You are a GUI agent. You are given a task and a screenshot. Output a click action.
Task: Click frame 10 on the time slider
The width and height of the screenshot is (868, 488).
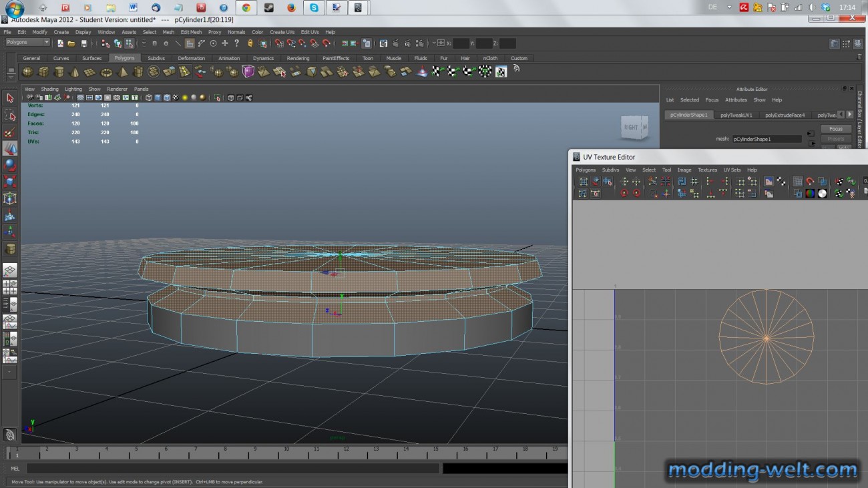286,452
